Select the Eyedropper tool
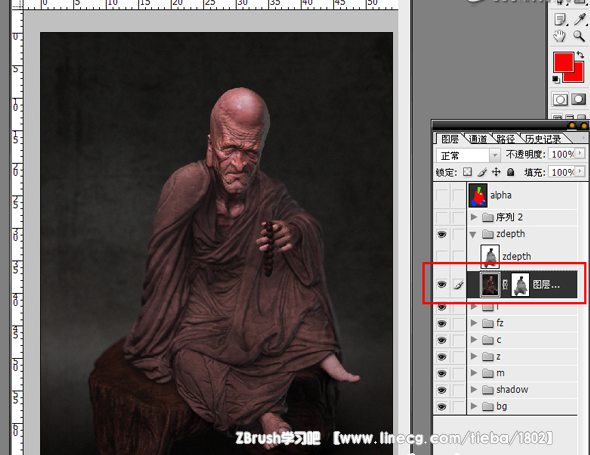The width and height of the screenshot is (590, 455). [580, 19]
